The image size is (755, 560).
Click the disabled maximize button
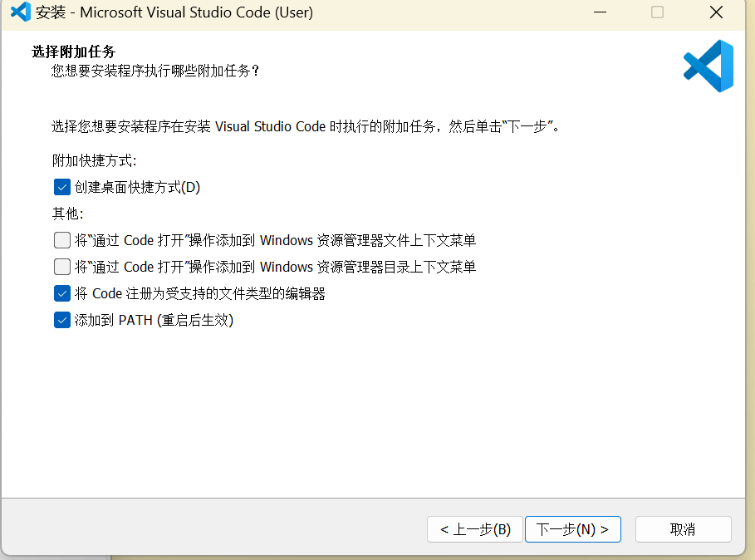[657, 12]
